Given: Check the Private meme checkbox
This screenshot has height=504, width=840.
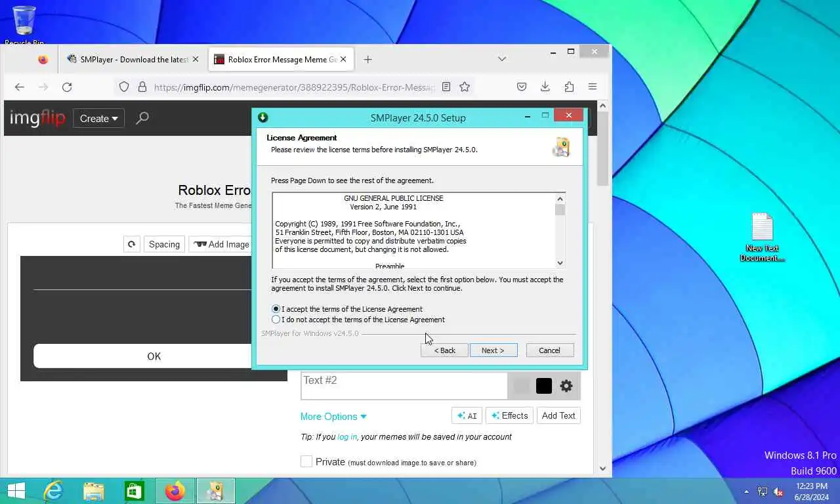Looking at the screenshot, I should [x=306, y=461].
